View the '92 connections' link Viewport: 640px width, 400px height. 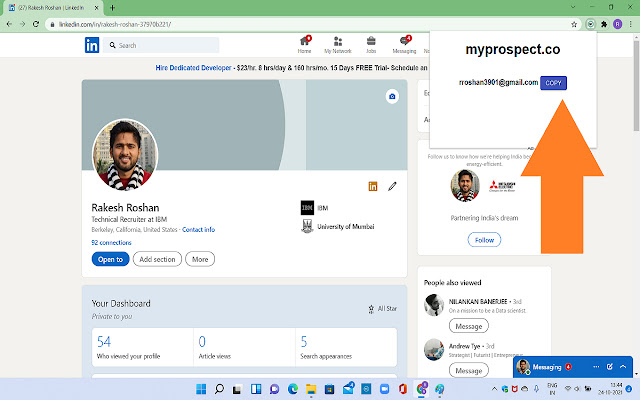coord(110,242)
